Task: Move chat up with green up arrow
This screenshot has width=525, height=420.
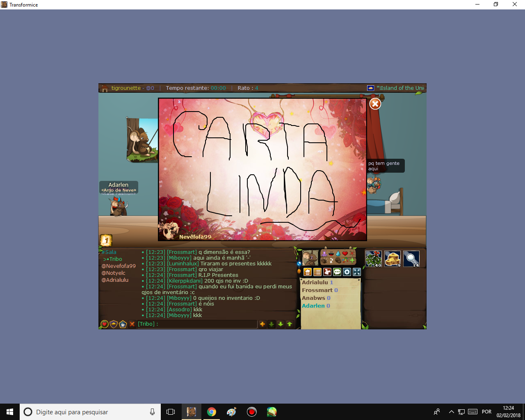Action: click(290, 324)
